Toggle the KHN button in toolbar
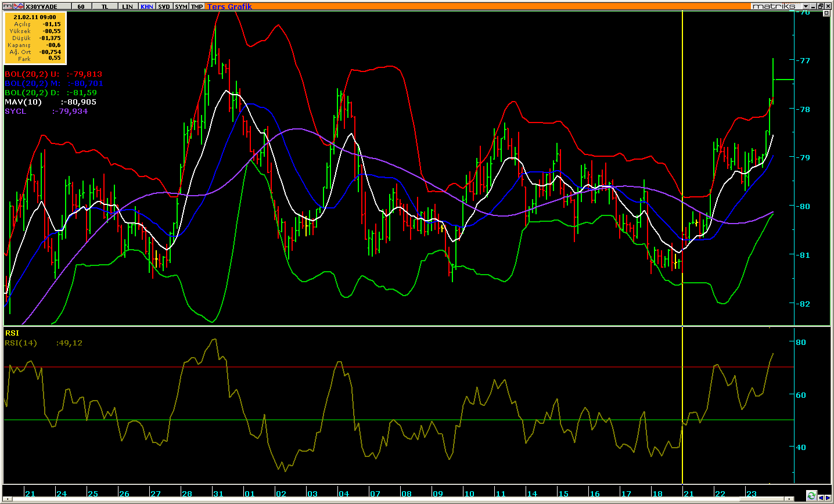The image size is (834, 504). click(146, 6)
